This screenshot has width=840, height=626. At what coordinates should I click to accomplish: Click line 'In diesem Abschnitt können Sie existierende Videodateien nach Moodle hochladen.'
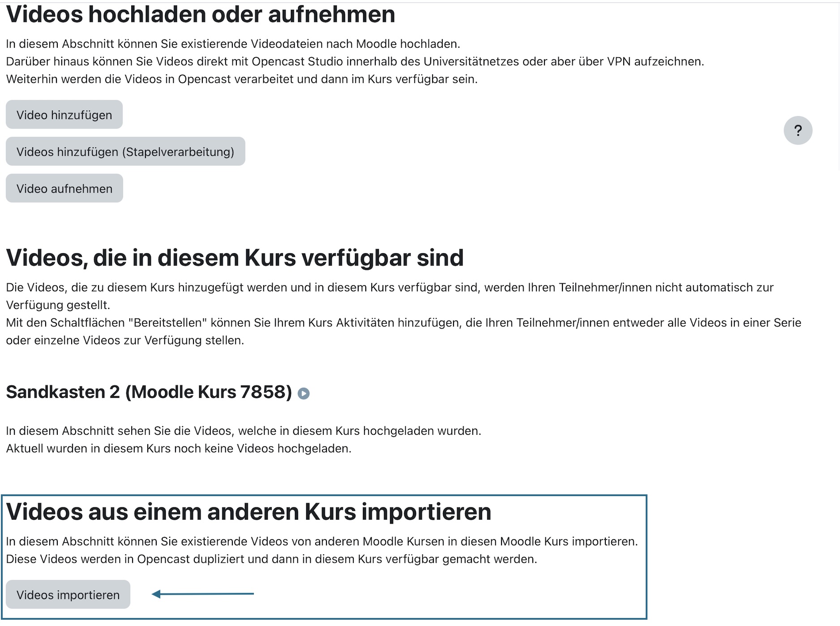[x=233, y=44]
